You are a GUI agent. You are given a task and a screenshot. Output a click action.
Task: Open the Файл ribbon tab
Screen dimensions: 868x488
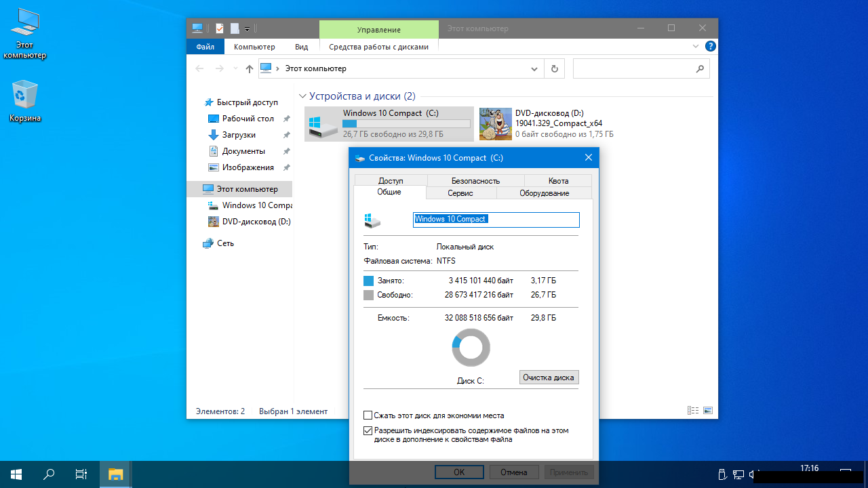pyautogui.click(x=205, y=47)
